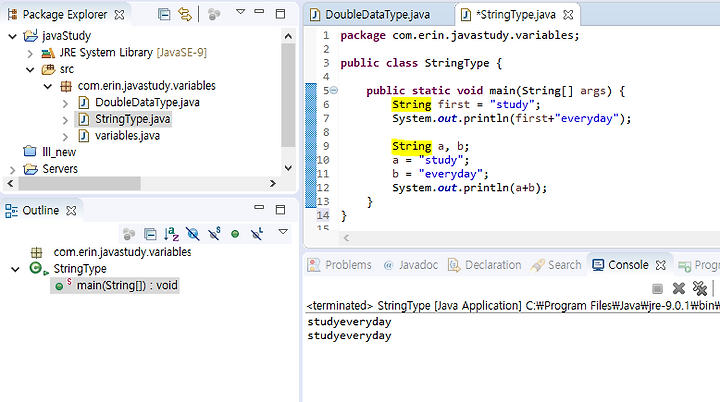Collapse all in Outline toolbar
The height and width of the screenshot is (402, 720).
coord(150,234)
